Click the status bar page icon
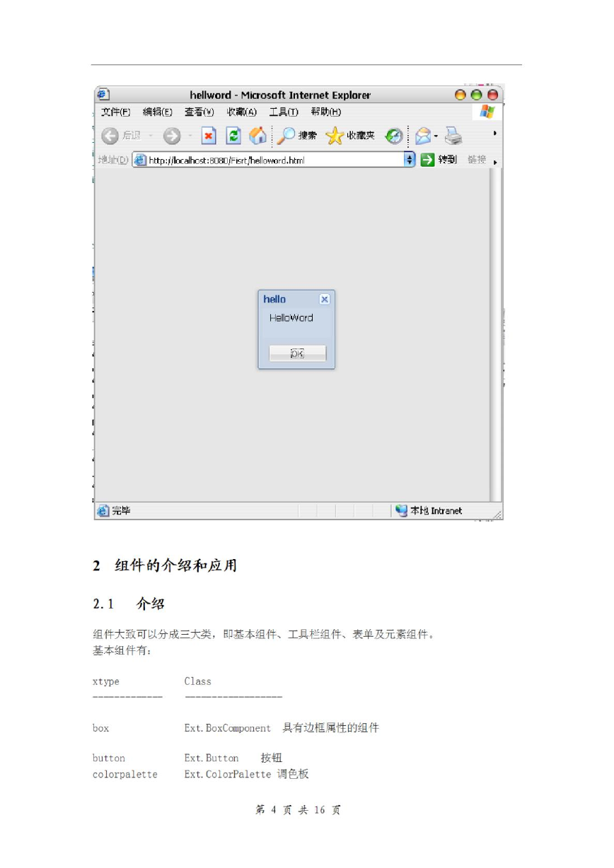 103,510
